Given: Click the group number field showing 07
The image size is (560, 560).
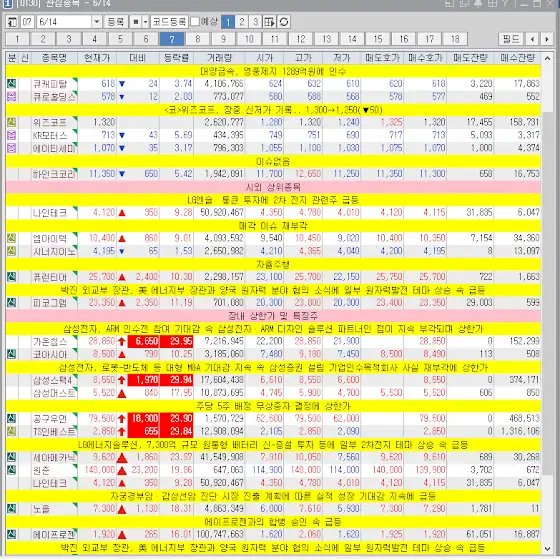Looking at the screenshot, I should pos(27,22).
